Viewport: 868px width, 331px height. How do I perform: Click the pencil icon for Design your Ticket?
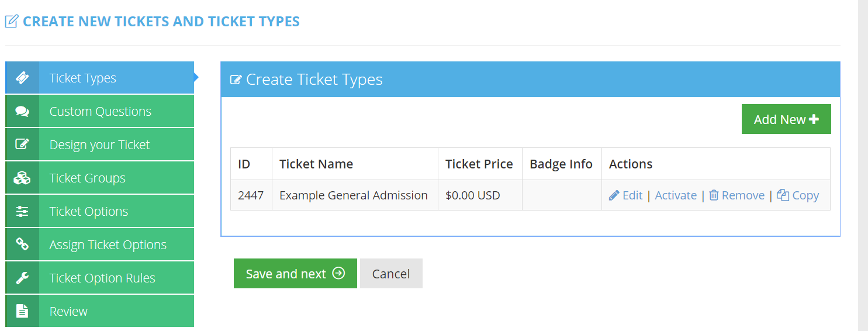coord(22,144)
